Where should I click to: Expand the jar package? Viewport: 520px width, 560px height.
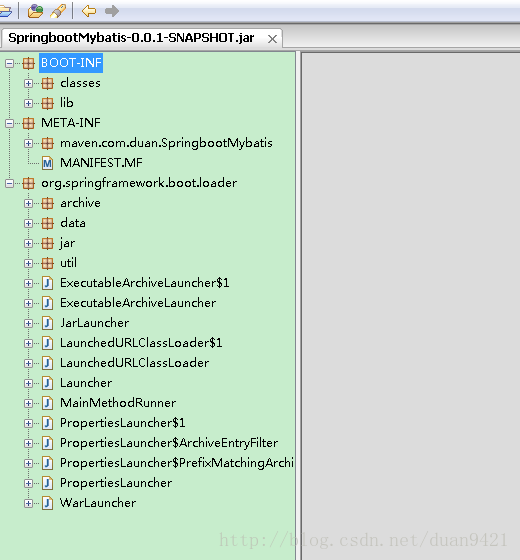28,243
